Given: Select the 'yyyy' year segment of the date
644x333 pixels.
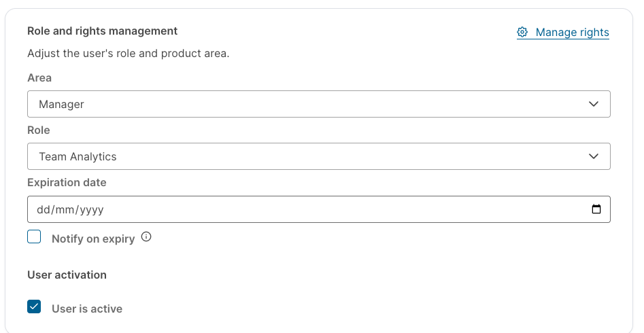Looking at the screenshot, I should click(91, 210).
